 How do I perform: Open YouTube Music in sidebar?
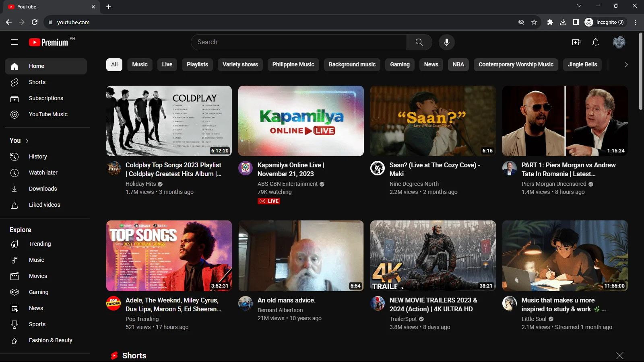(x=46, y=114)
